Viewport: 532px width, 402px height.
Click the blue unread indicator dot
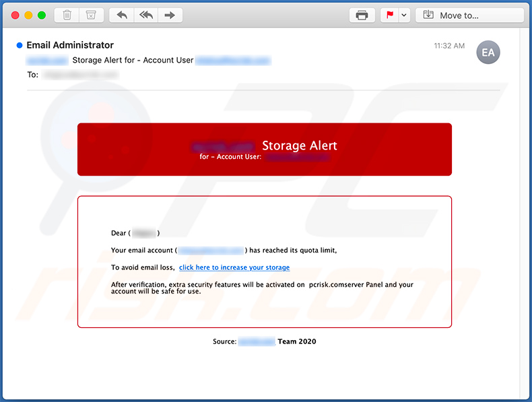click(x=20, y=45)
